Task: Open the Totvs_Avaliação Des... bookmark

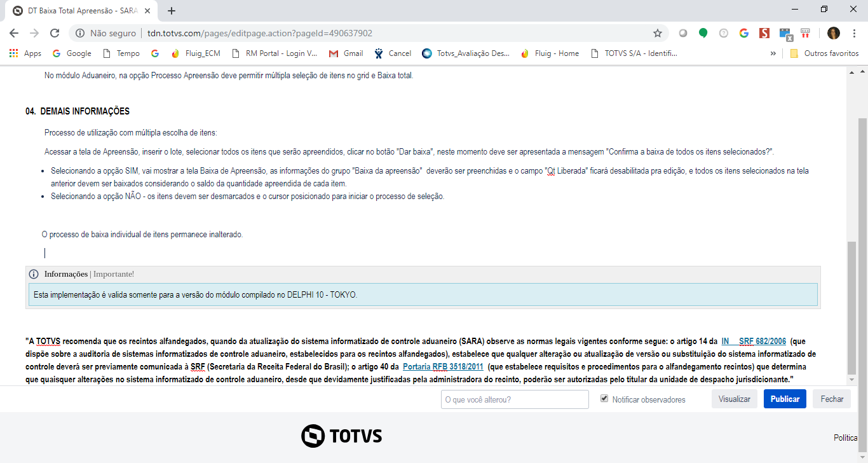Action: [466, 53]
